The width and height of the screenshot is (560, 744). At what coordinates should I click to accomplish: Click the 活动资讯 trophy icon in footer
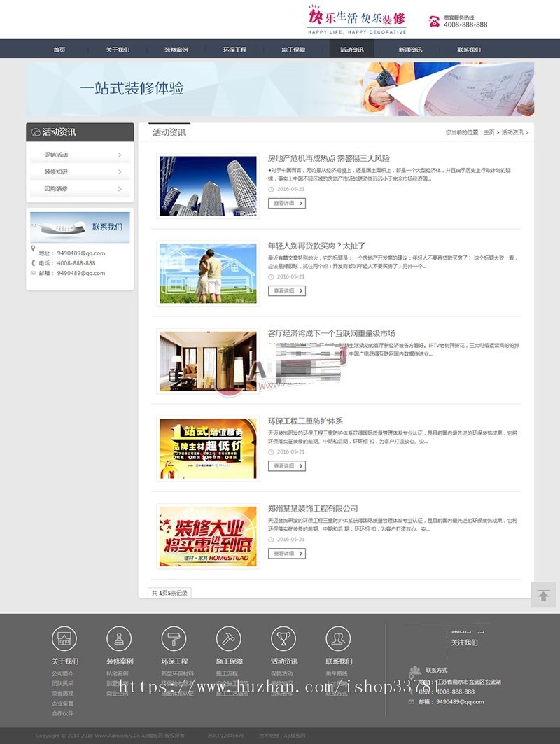tap(283, 638)
